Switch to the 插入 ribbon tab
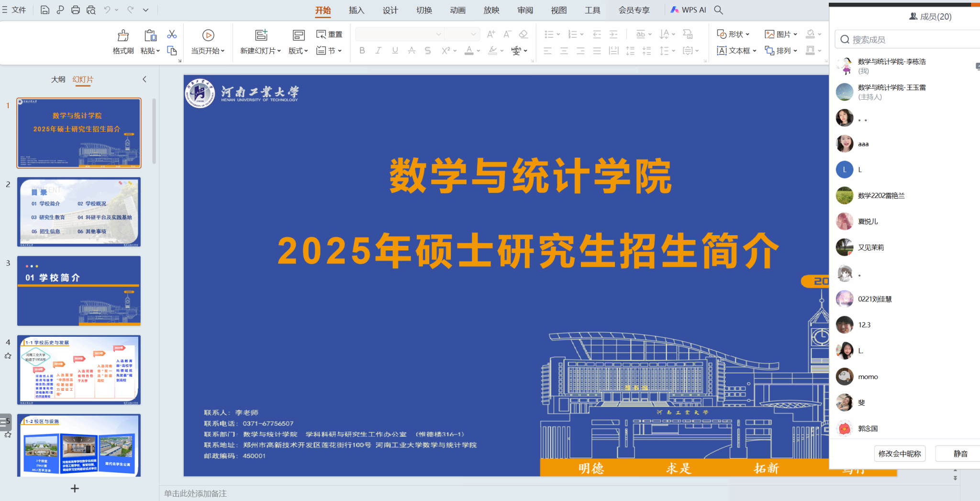 (356, 10)
